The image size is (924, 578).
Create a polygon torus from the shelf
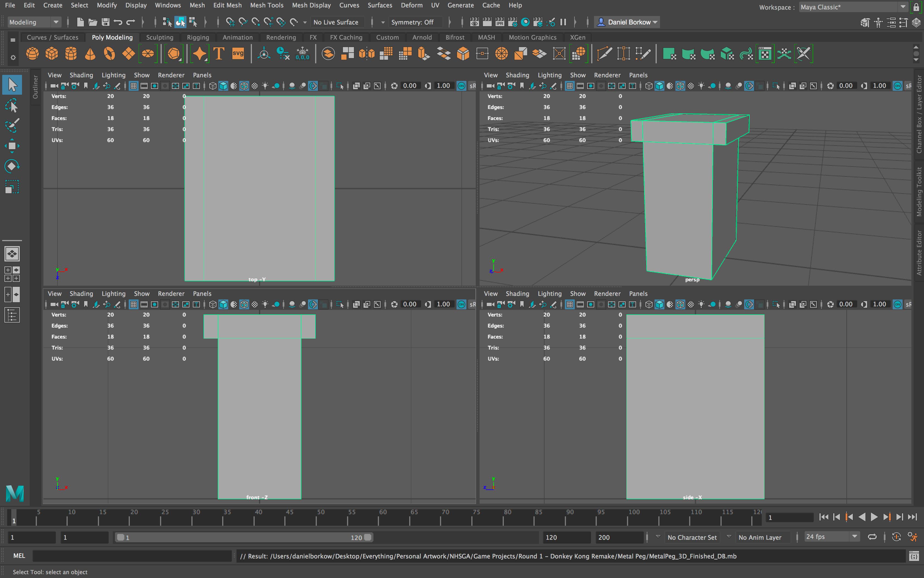(x=109, y=53)
